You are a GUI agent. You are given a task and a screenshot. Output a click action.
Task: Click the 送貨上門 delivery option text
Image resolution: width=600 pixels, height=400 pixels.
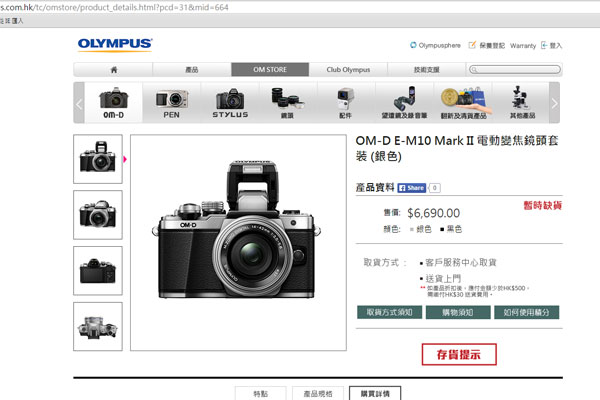(x=443, y=279)
